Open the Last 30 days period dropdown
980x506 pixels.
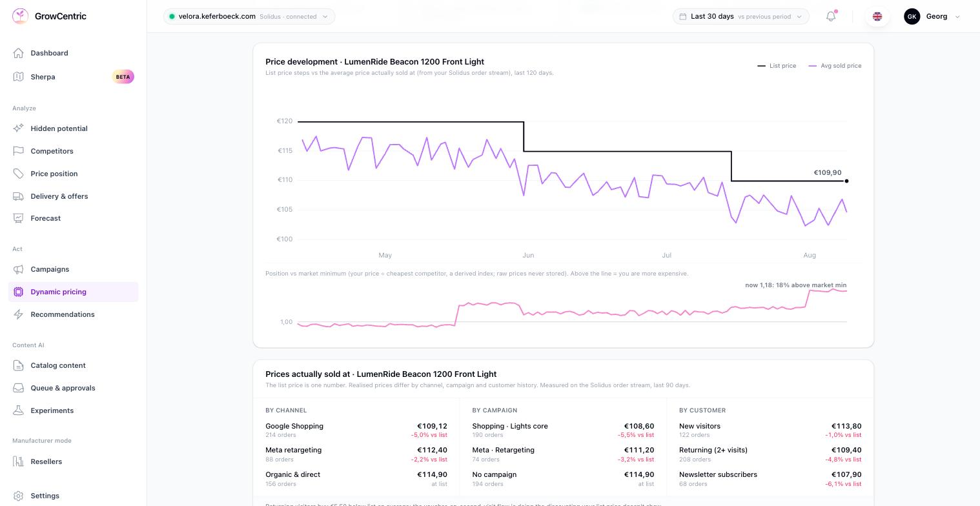[x=740, y=16]
